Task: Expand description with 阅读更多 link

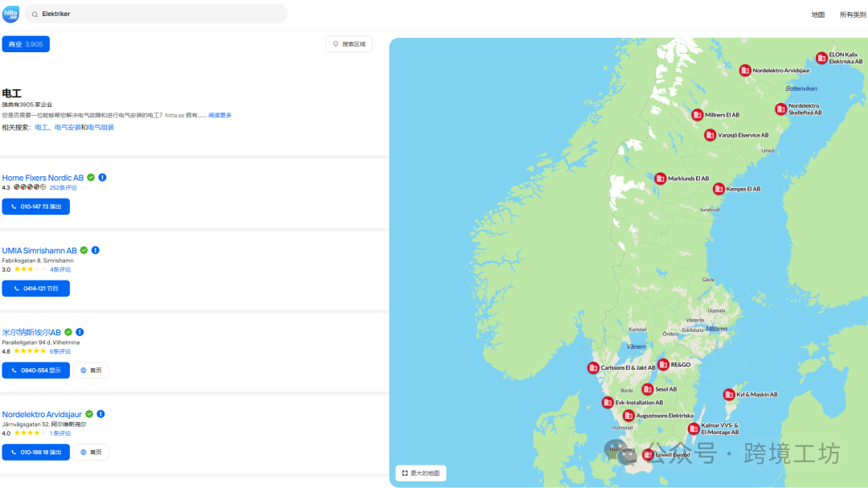Action: click(x=219, y=115)
